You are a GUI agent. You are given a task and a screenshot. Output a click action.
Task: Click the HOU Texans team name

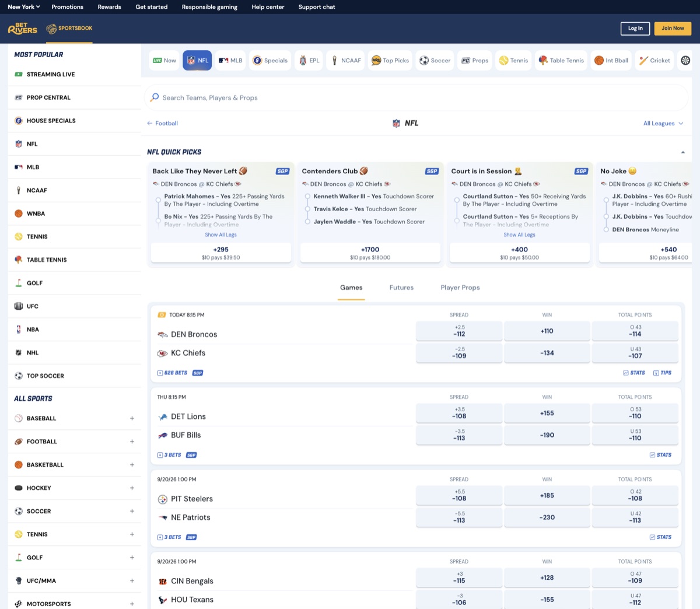192,600
